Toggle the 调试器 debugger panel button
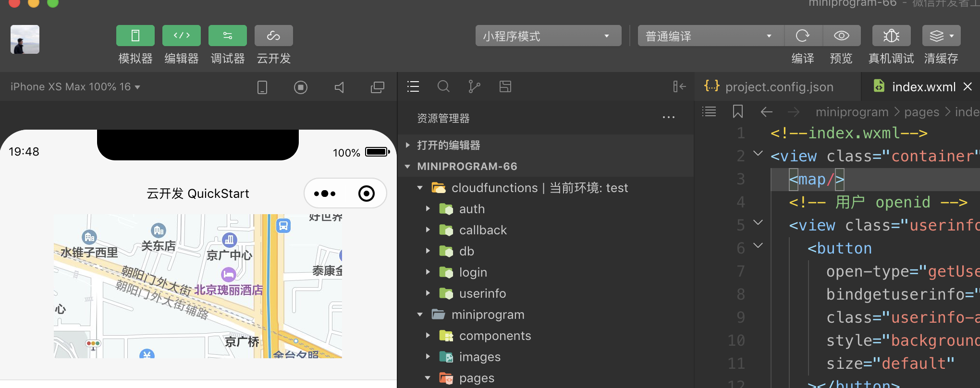980x388 pixels. [x=227, y=36]
